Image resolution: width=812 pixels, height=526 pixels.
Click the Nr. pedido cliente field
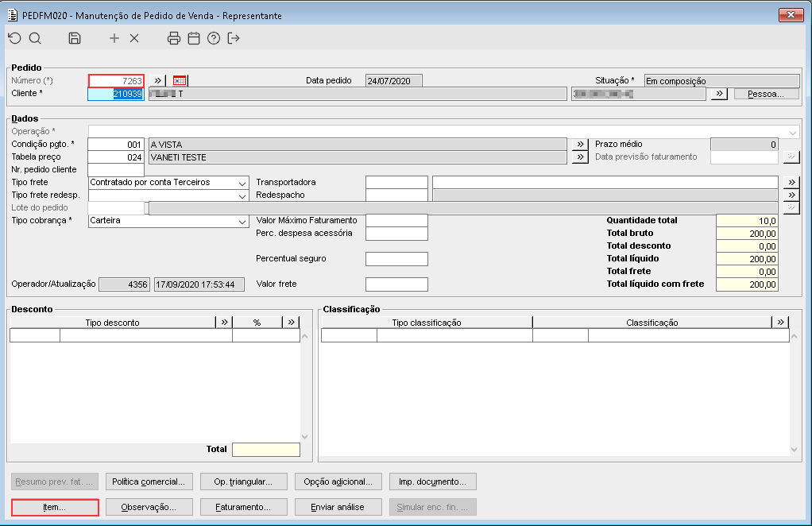click(x=116, y=170)
